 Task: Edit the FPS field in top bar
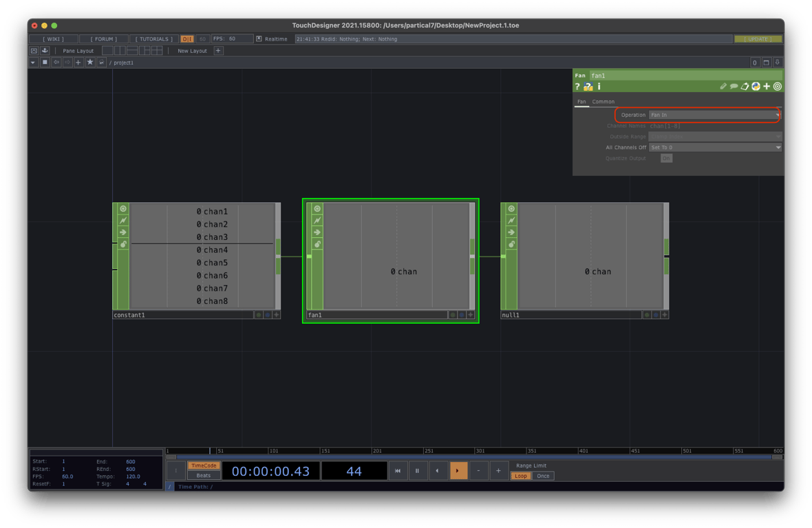(233, 38)
